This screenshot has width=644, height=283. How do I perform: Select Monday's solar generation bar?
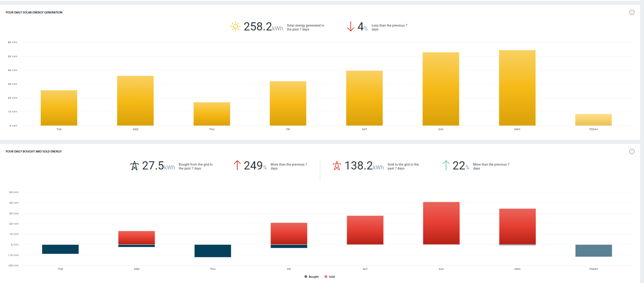pos(517,88)
